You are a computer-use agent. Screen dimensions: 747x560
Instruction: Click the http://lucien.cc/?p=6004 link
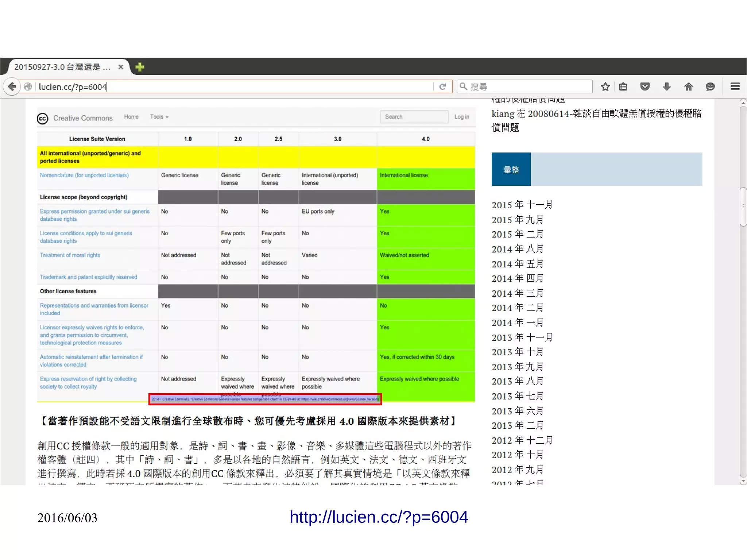tap(378, 517)
